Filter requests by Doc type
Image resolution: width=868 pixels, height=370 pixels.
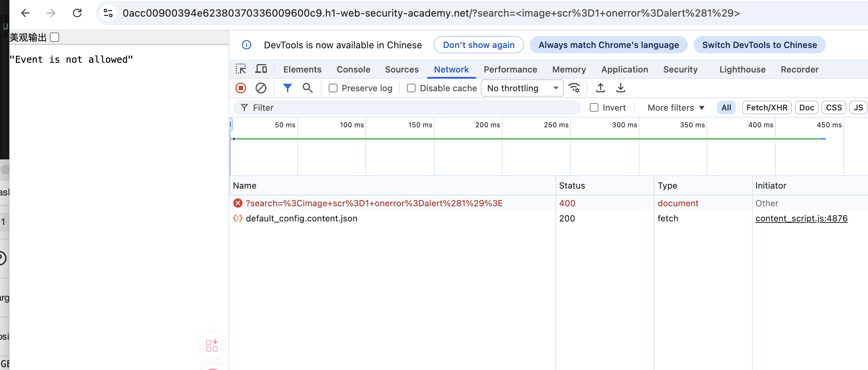click(x=806, y=107)
